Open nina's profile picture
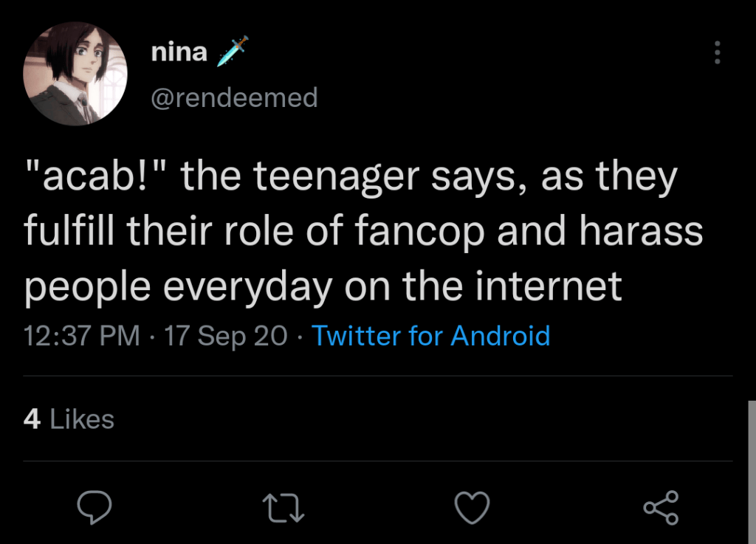 (x=76, y=74)
